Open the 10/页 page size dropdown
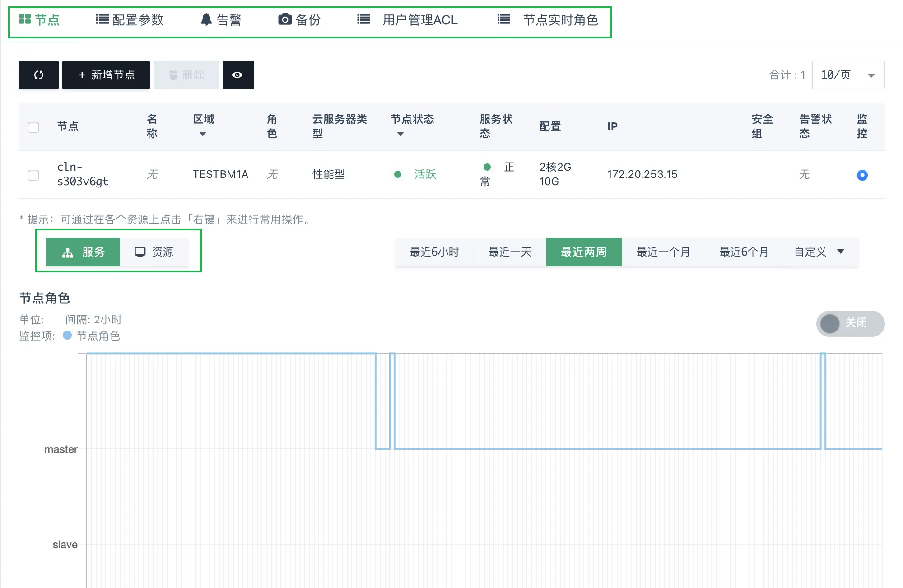The width and height of the screenshot is (903, 588). tap(847, 75)
